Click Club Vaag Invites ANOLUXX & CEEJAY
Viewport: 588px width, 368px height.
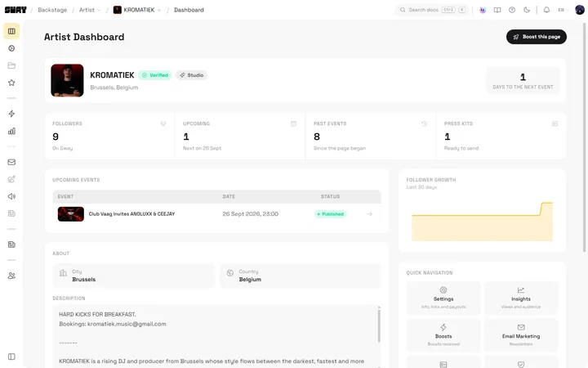(x=131, y=214)
